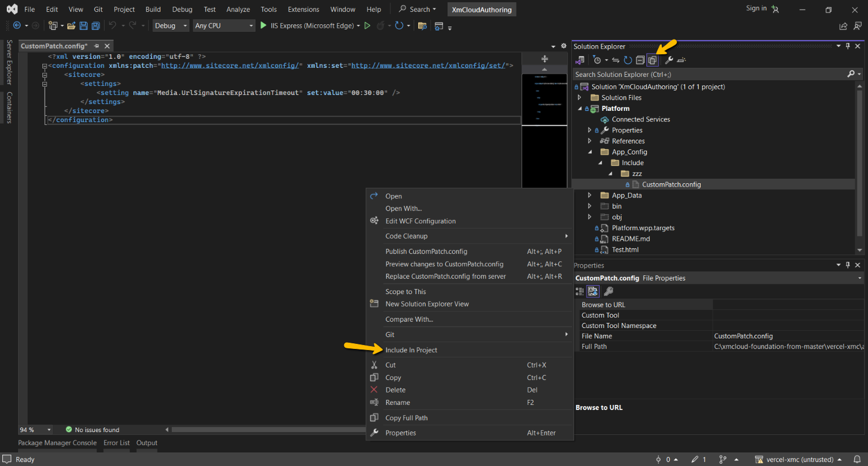
Task: Toggle auto-hide pin on Solution Explorer
Action: [848, 46]
